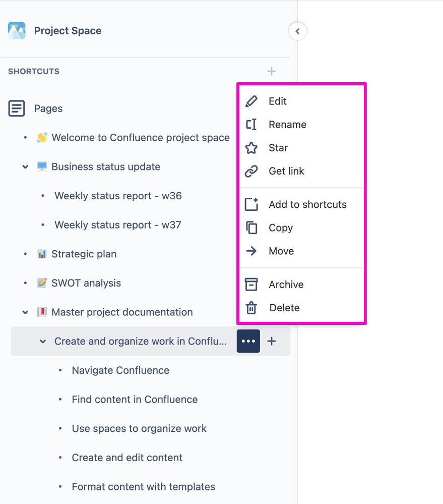
Task: Select the Edit pencil icon in the menu
Action: (x=252, y=101)
